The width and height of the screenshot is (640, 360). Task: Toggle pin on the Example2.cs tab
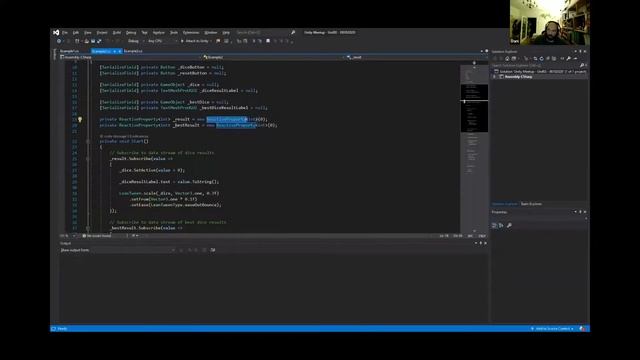click(115, 51)
